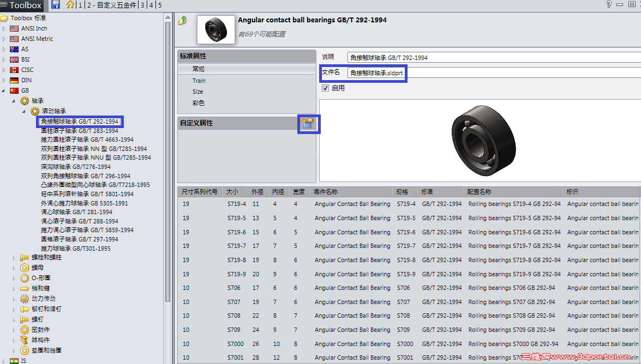Select the S719-4 size cell
Screen dimensions: 641x364
tap(237, 204)
